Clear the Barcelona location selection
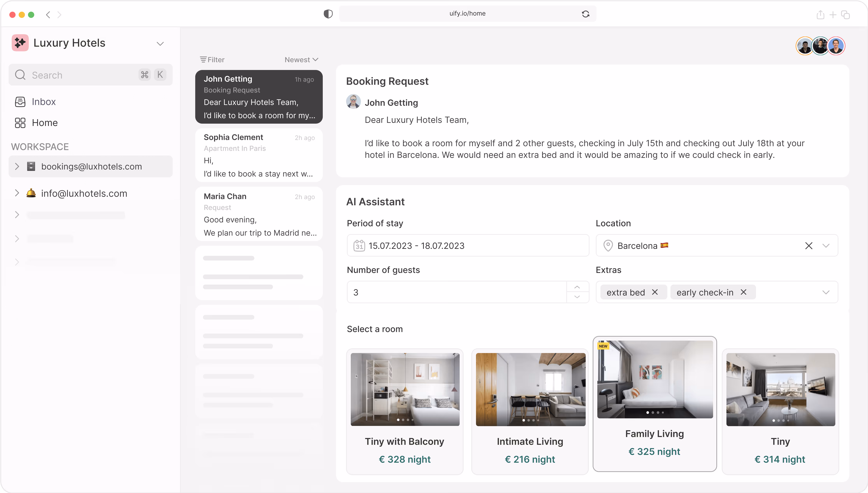This screenshot has width=868, height=493. point(808,246)
